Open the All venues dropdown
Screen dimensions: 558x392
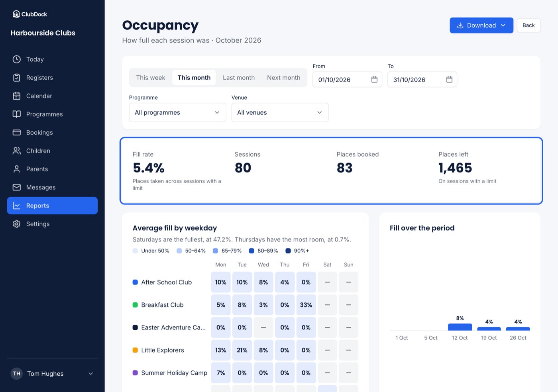click(280, 113)
